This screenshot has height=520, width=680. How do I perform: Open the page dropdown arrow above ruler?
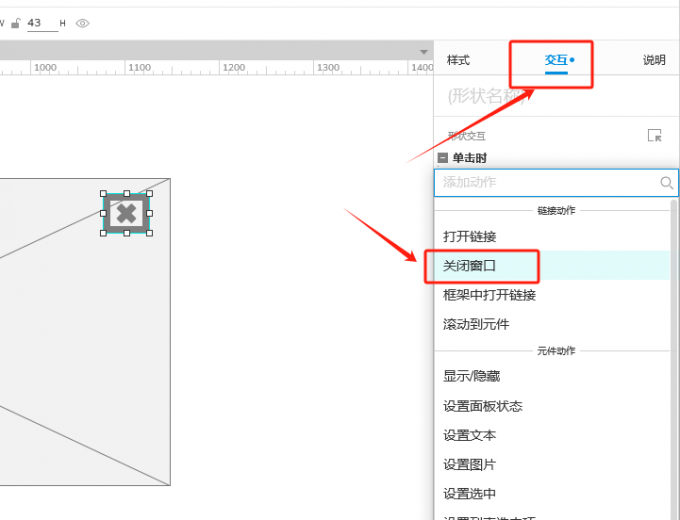424,52
